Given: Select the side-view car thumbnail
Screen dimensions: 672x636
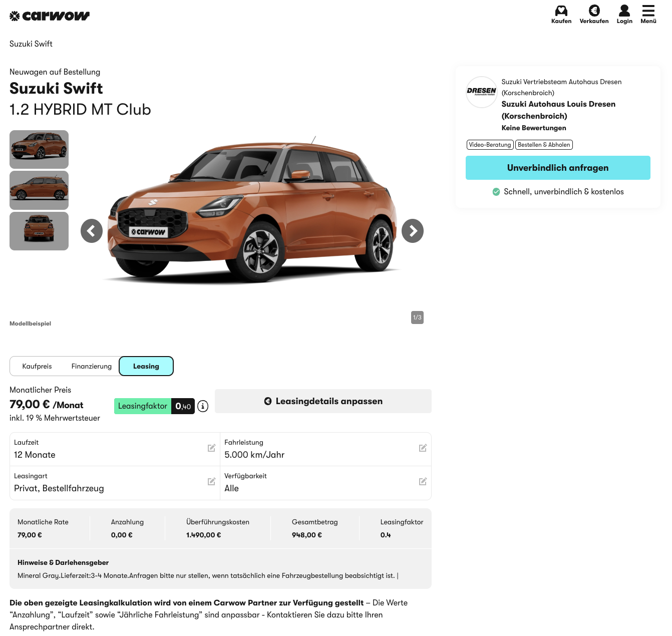Looking at the screenshot, I should pyautogui.click(x=39, y=190).
